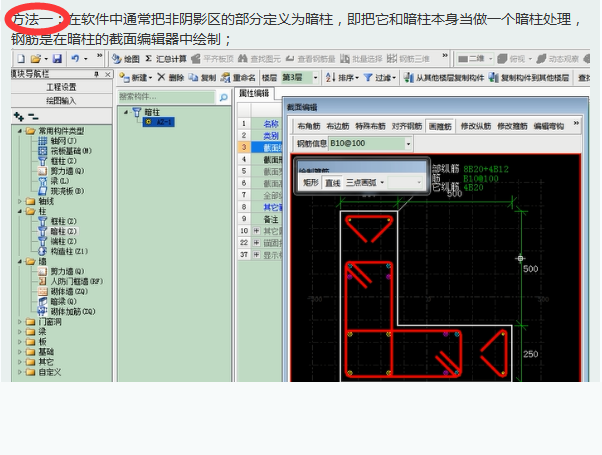Open the 二维 view dropdown

491,59
